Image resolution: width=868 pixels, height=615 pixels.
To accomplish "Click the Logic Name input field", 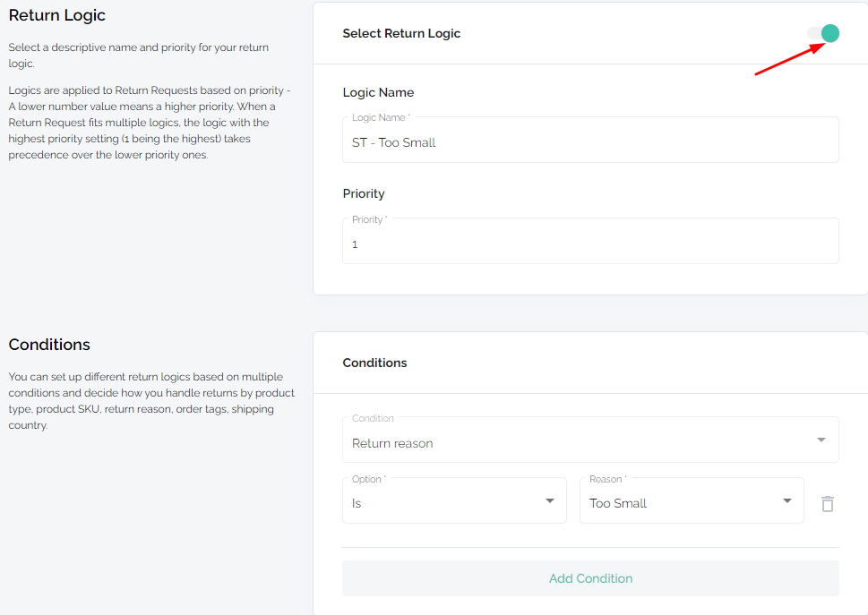I will 590,140.
